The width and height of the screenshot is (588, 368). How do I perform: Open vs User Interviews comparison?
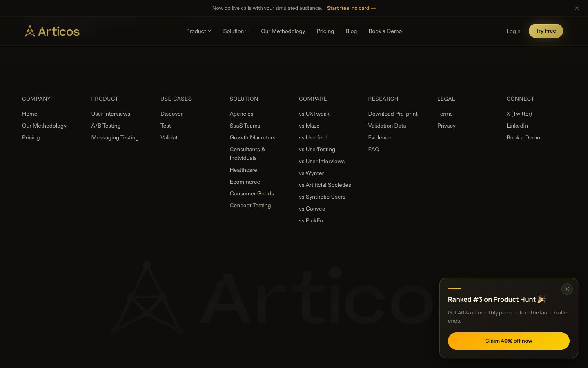click(322, 161)
